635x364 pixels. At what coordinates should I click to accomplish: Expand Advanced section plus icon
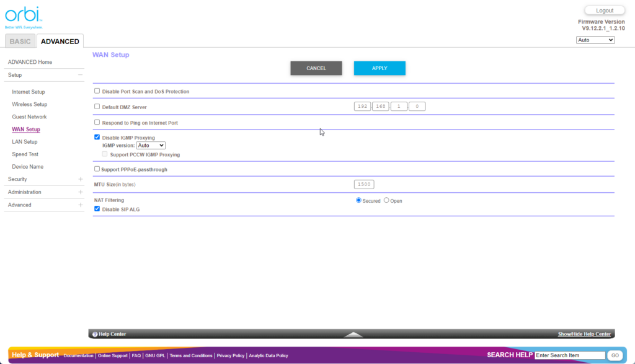point(80,205)
